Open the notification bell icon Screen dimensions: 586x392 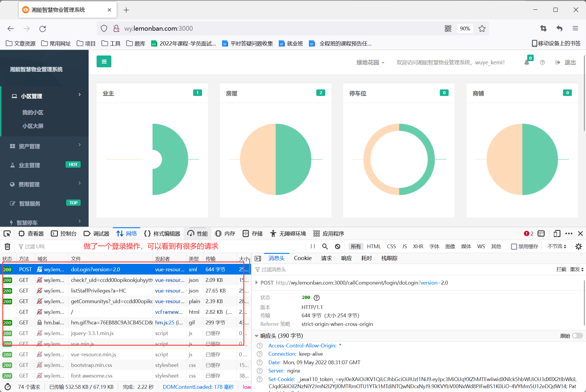[x=527, y=63]
